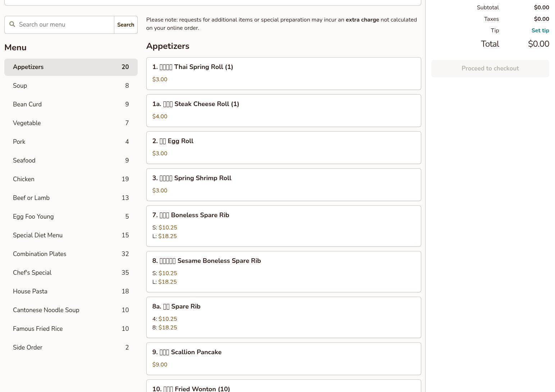
Task: Select the Appetizers menu category
Action: pos(71,67)
